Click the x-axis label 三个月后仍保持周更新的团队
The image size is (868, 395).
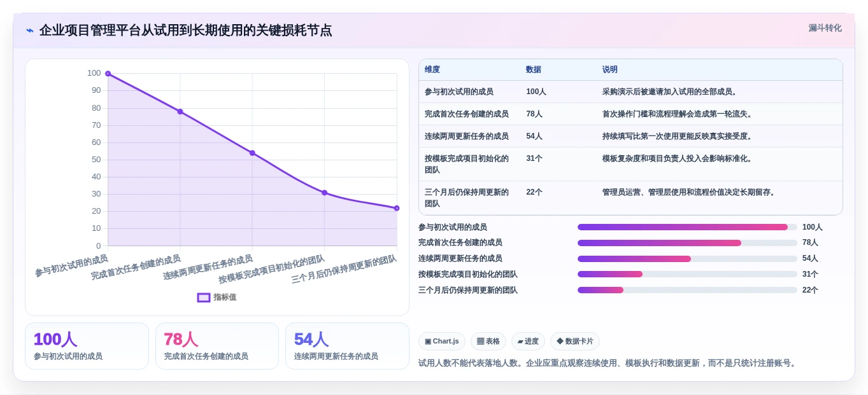coord(344,269)
